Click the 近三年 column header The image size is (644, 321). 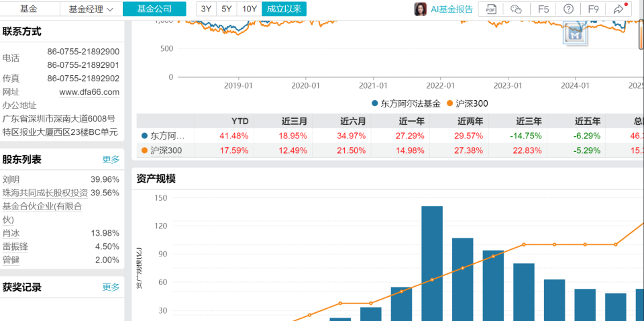click(529, 122)
